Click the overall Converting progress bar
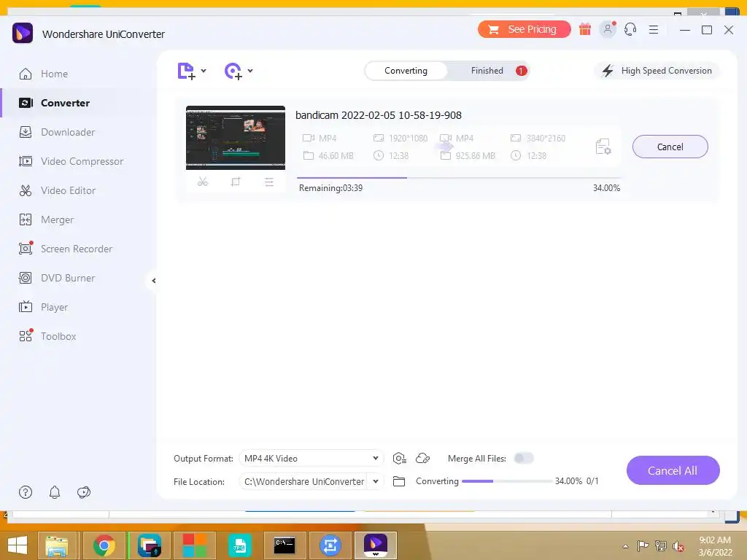 507,481
